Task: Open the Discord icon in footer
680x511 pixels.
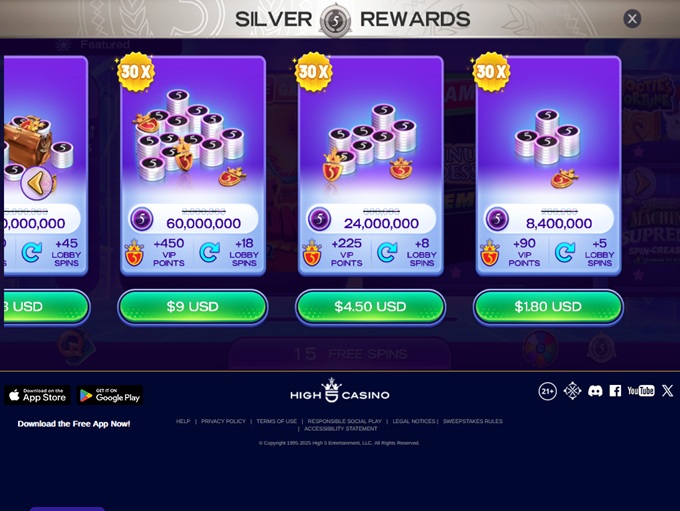Action: tap(595, 391)
